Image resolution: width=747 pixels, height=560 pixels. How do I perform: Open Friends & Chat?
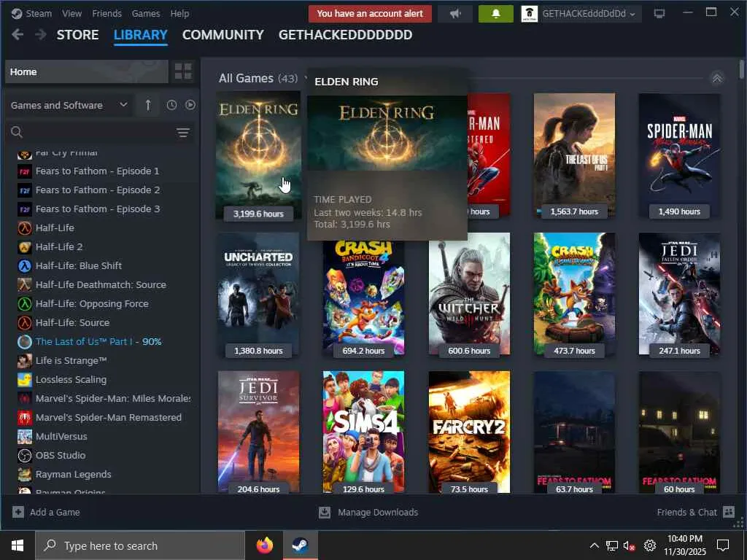[695, 512]
